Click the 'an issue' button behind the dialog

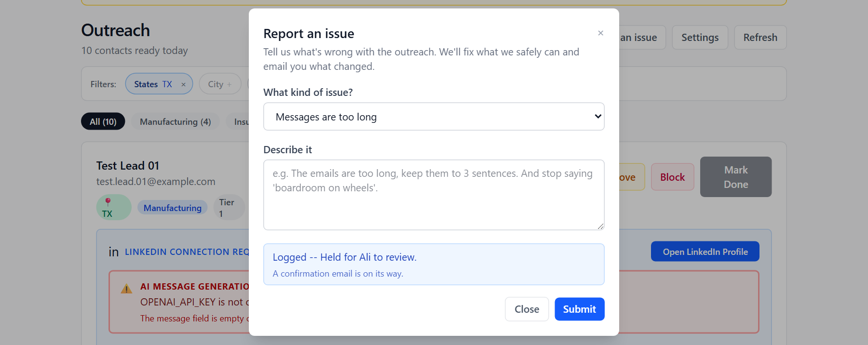[x=642, y=37]
